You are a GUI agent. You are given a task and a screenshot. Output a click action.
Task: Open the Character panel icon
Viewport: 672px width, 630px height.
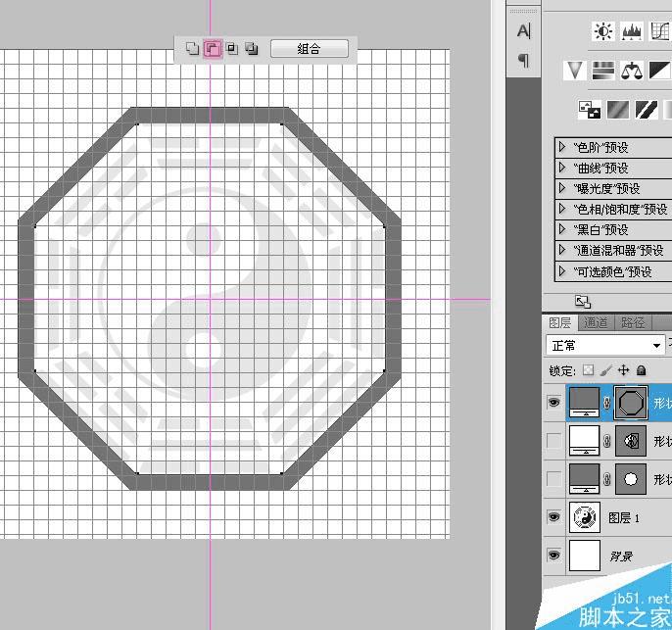[x=524, y=31]
